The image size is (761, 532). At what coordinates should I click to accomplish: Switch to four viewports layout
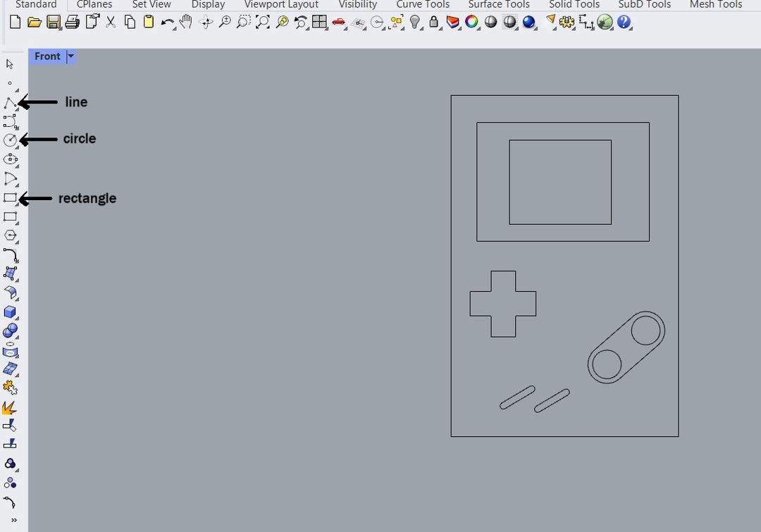pyautogui.click(x=319, y=22)
